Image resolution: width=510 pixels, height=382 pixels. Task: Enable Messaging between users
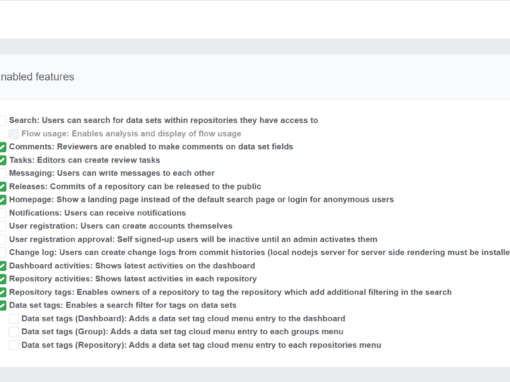click(2, 173)
